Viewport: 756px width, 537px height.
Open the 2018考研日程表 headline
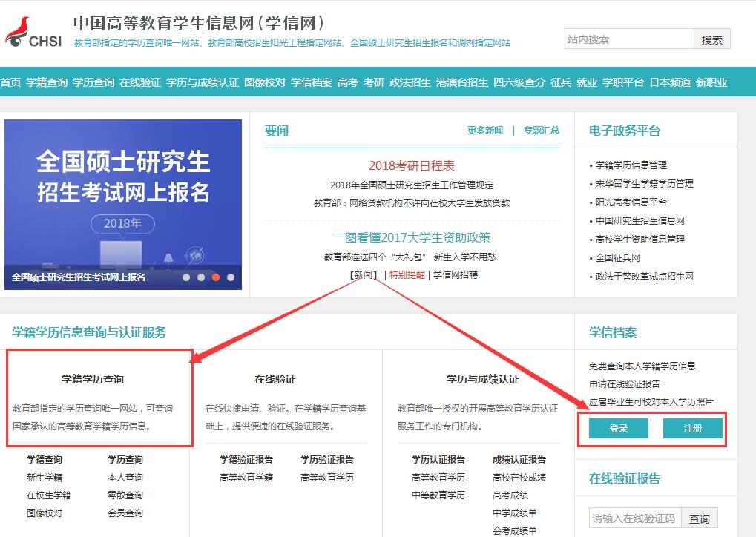point(412,166)
